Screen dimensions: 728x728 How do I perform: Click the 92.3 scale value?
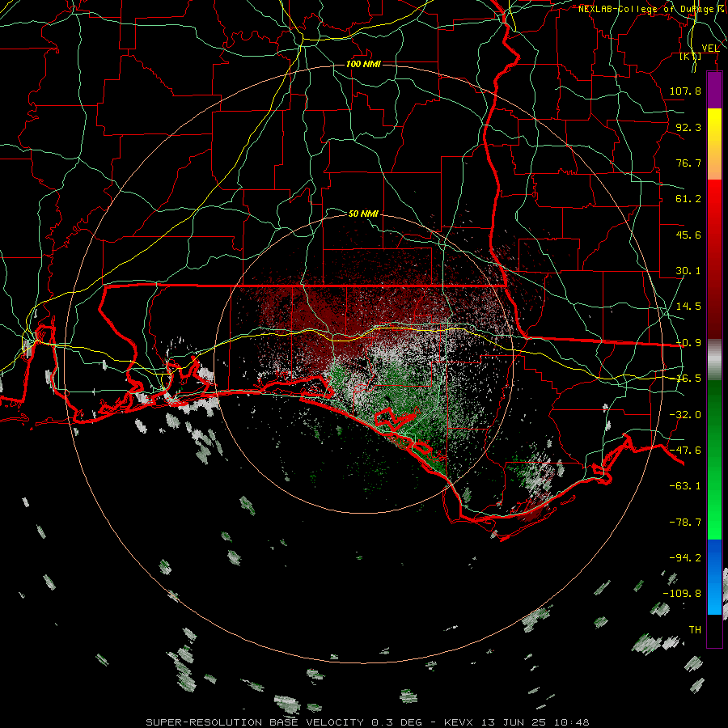[x=688, y=127]
